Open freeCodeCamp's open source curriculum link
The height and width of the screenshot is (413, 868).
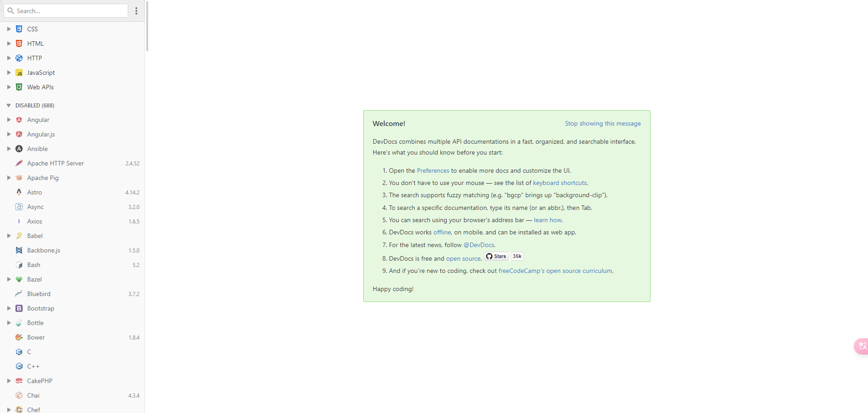click(x=555, y=271)
